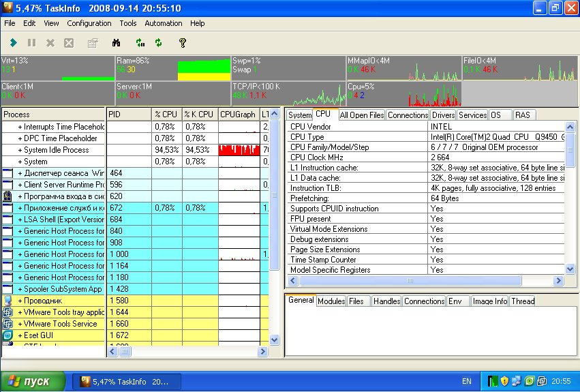Click the Spooler SubSystem App window icon
Screen dimensions: 580x392
coord(7,289)
